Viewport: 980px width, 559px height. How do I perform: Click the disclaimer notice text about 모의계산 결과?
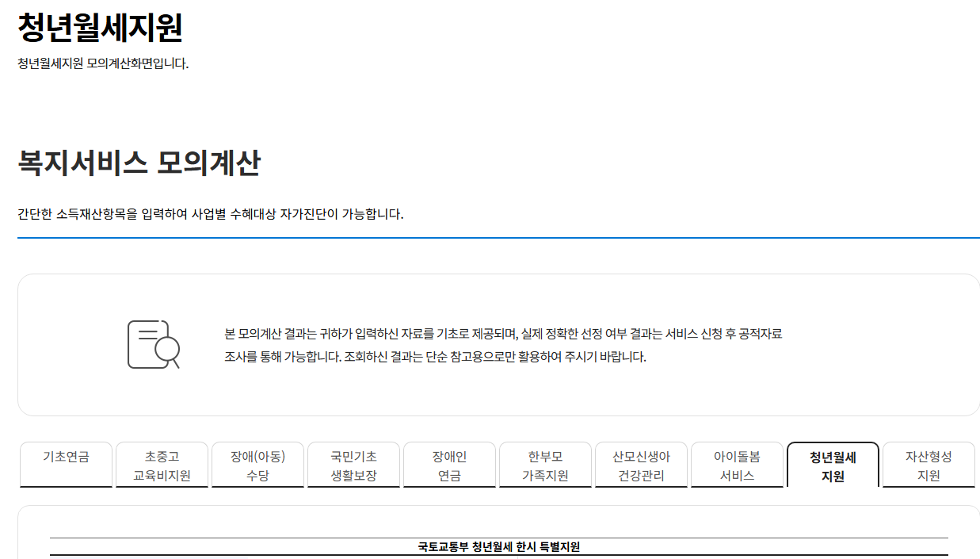(x=503, y=343)
